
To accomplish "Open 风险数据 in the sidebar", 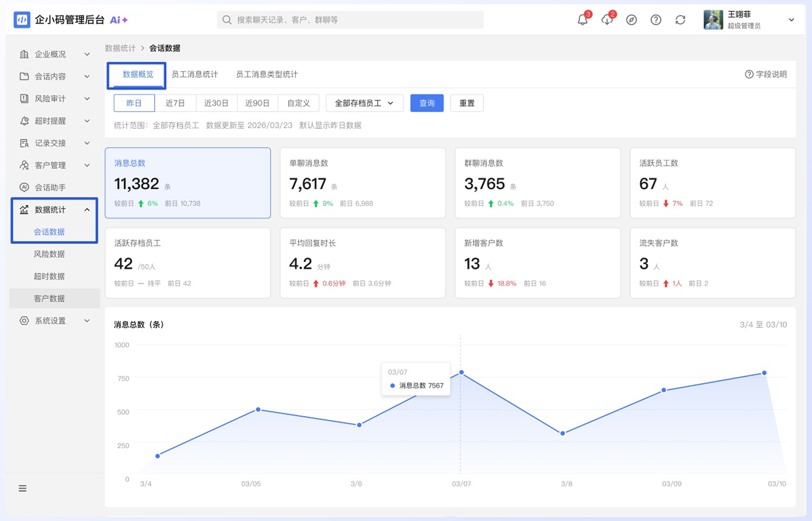I will (49, 254).
